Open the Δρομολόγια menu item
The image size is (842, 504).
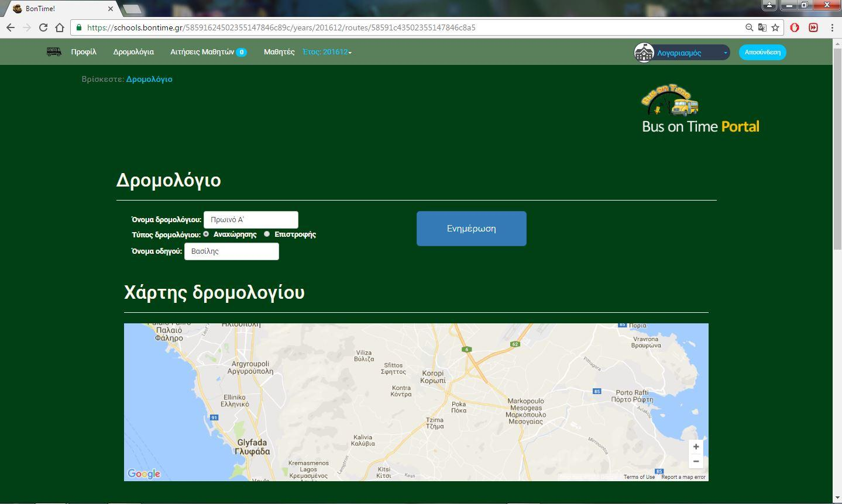point(133,52)
